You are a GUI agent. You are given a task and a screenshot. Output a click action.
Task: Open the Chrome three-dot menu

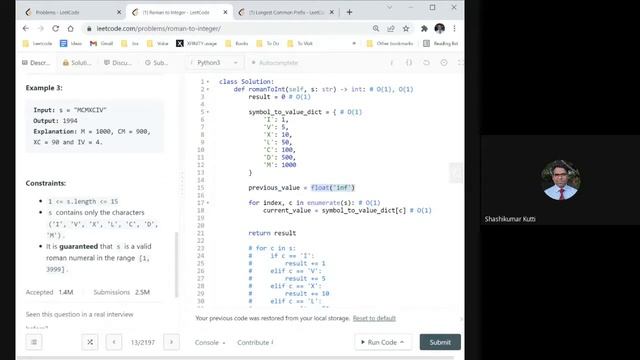[454, 29]
